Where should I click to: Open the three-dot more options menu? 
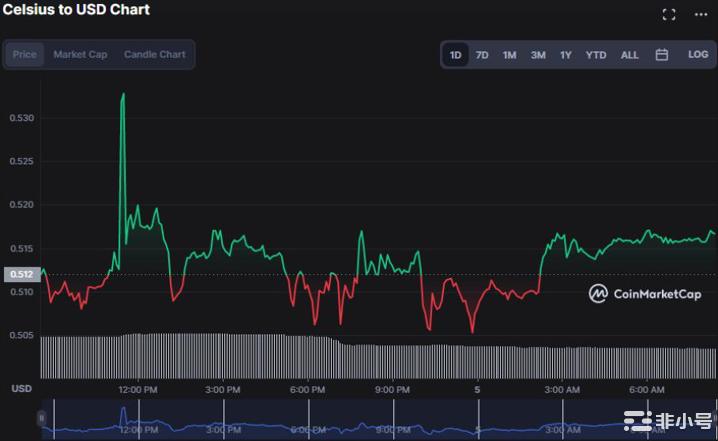coord(700,14)
